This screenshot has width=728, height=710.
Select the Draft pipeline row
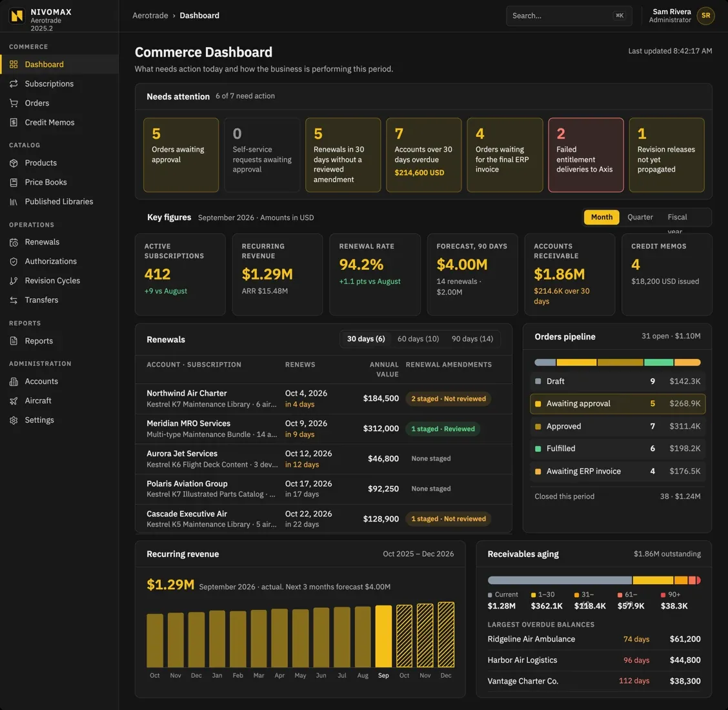click(618, 381)
